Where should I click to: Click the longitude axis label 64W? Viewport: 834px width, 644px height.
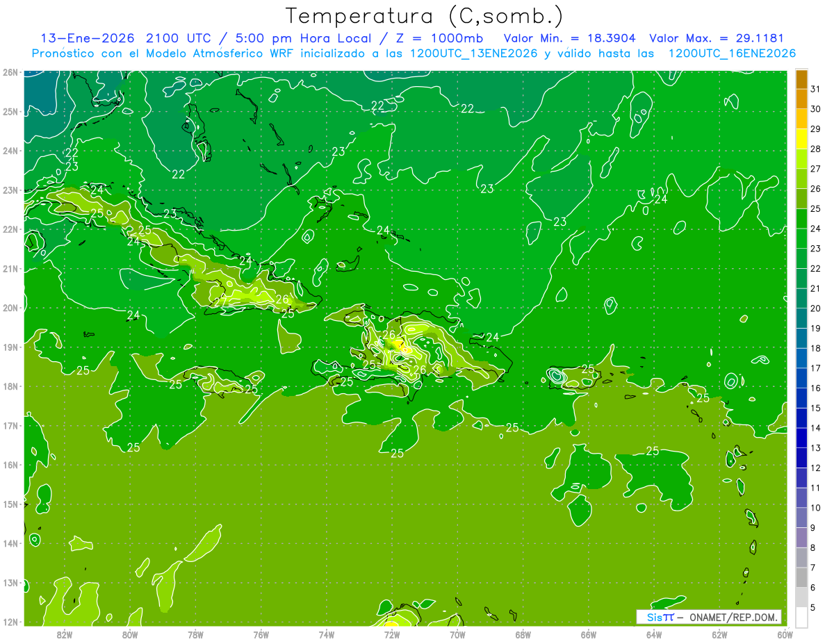(653, 634)
